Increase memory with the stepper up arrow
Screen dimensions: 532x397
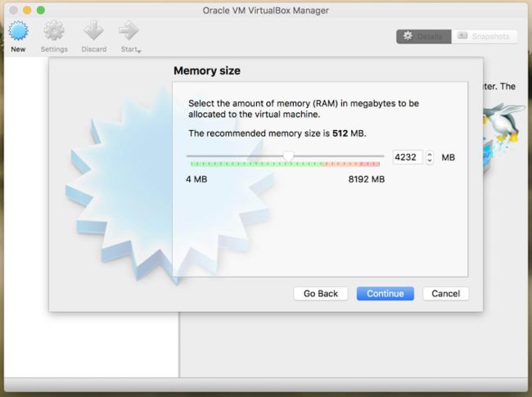click(x=430, y=154)
